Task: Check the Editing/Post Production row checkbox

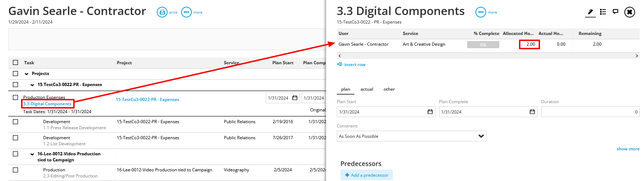Action: 15,170
